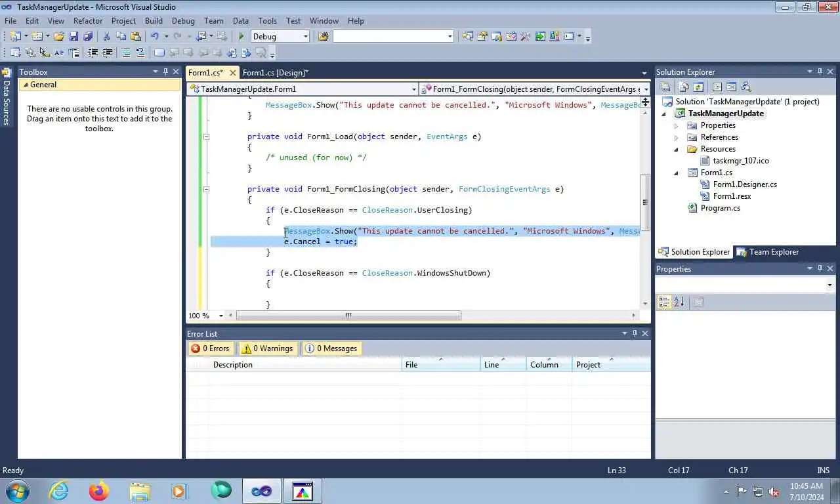840x504 pixels.
Task: Open the Form1_FormClosing member dropdown
Action: pos(646,89)
